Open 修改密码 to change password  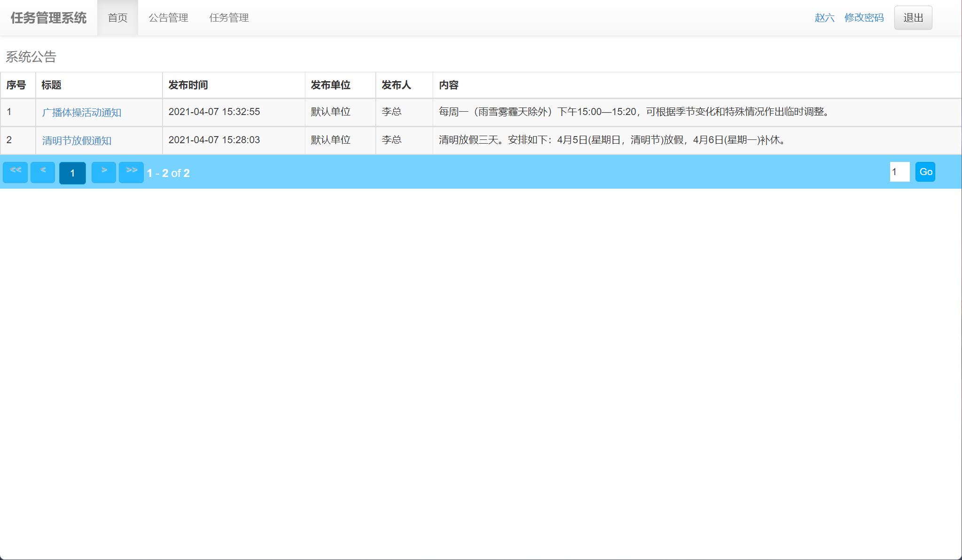coord(863,18)
